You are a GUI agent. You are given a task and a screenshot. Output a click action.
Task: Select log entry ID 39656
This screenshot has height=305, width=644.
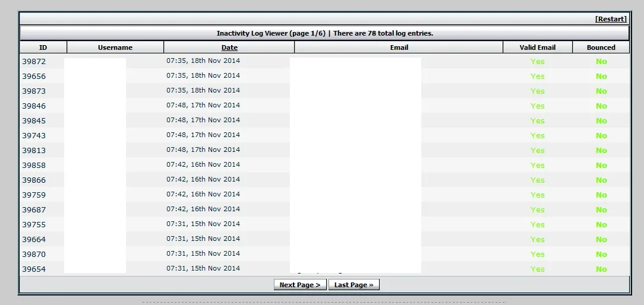pyautogui.click(x=34, y=76)
